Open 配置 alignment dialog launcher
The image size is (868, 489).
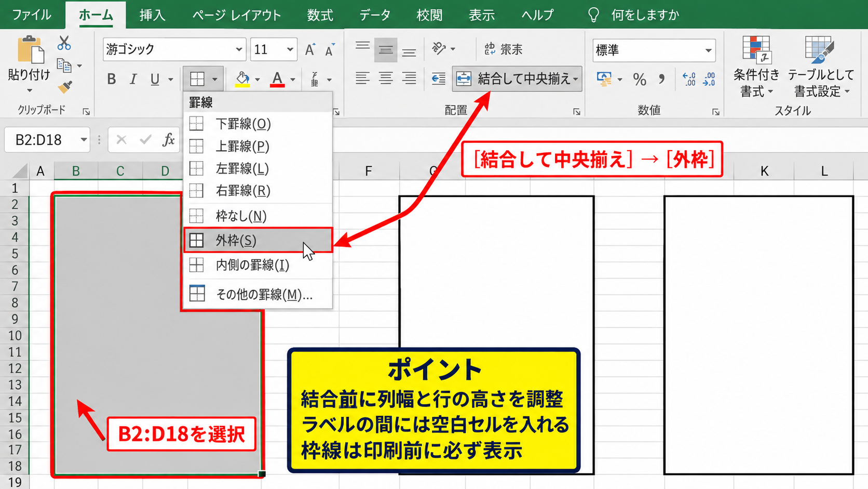coord(576,112)
